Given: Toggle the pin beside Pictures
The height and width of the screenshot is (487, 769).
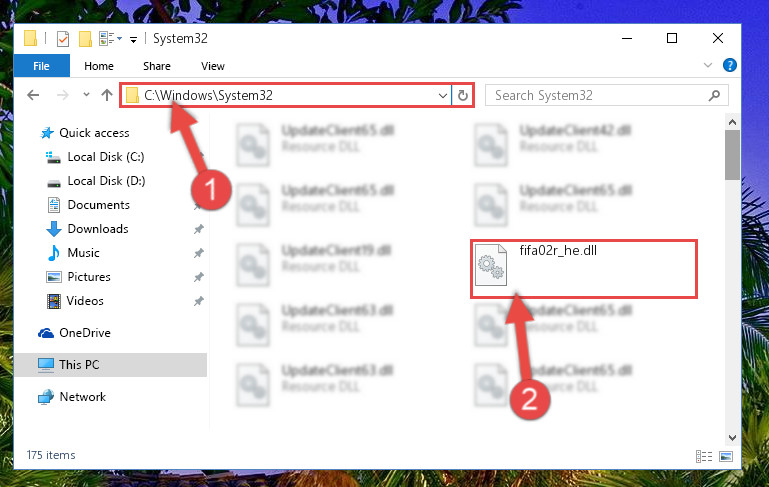Looking at the screenshot, I should pos(199,277).
